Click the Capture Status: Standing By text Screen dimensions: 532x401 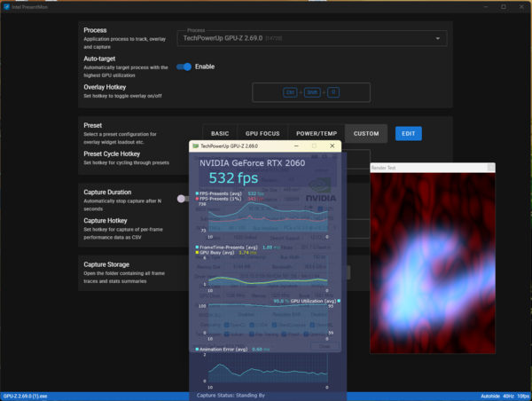pyautogui.click(x=231, y=395)
